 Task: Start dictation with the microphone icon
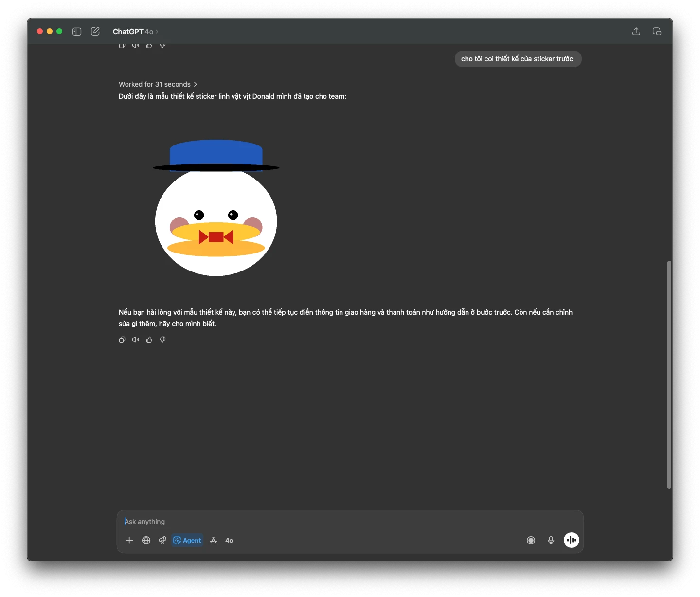(551, 540)
